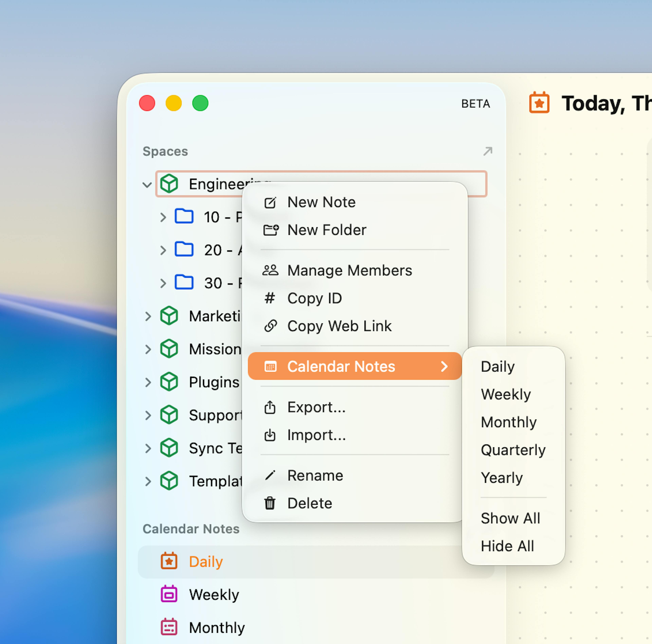Click the blue folder icon labeled 20
The image size is (652, 644).
point(184,249)
